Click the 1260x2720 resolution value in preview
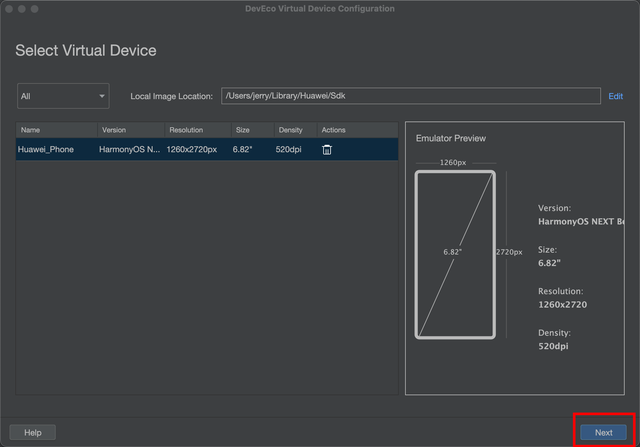640x447 pixels. click(562, 305)
